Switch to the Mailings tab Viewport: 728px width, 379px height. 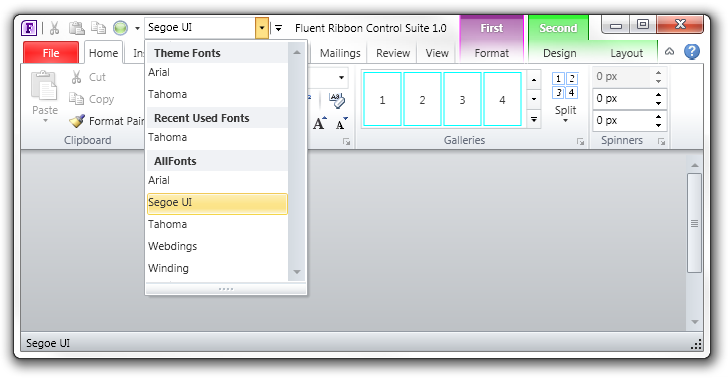click(340, 53)
